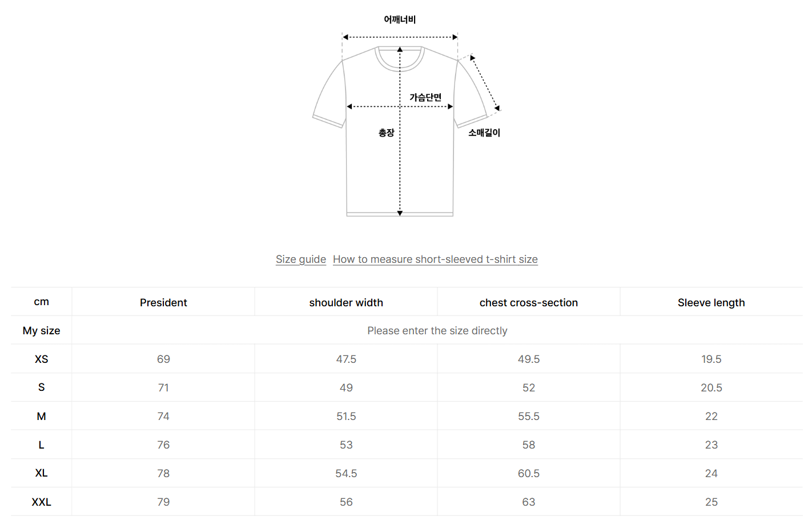The width and height of the screenshot is (812, 528).
Task: Select the 어깨너비 label on the diagram
Action: [x=400, y=18]
